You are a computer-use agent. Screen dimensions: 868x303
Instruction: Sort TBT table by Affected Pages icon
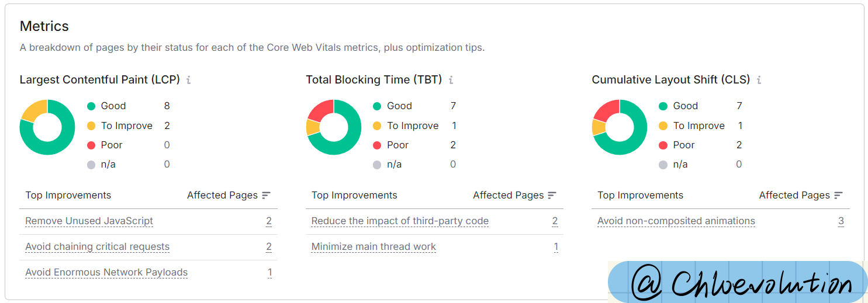pyautogui.click(x=552, y=195)
